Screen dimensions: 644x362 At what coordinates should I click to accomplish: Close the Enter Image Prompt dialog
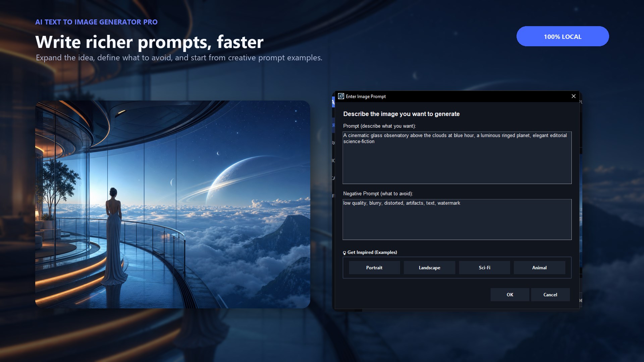tap(574, 96)
